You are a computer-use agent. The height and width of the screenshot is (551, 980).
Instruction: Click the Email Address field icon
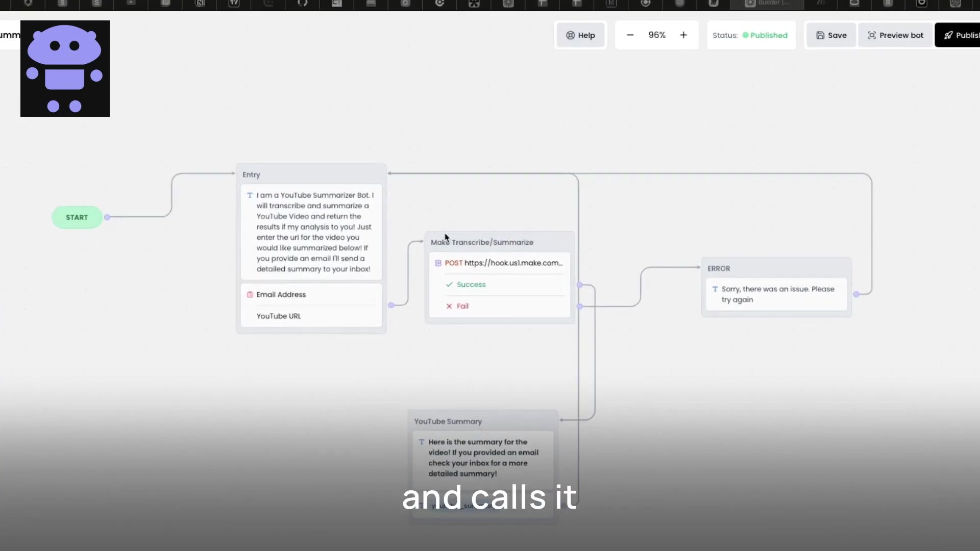[x=250, y=294]
